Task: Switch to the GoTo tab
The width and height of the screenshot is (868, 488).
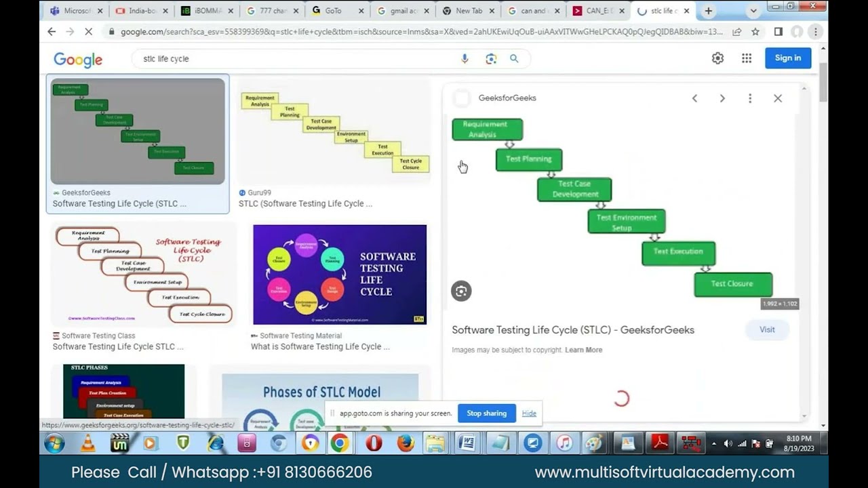Action: (337, 11)
